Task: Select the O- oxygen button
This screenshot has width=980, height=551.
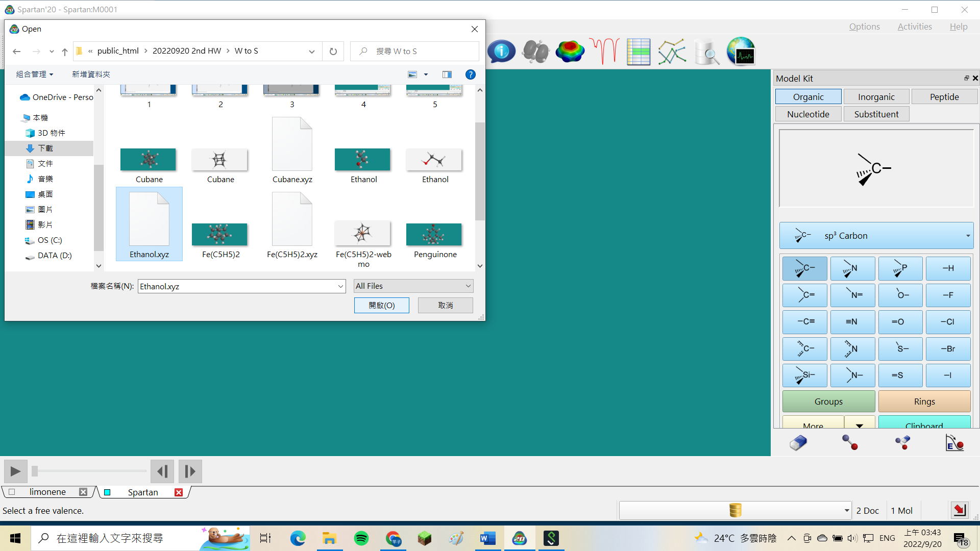Action: tap(900, 295)
